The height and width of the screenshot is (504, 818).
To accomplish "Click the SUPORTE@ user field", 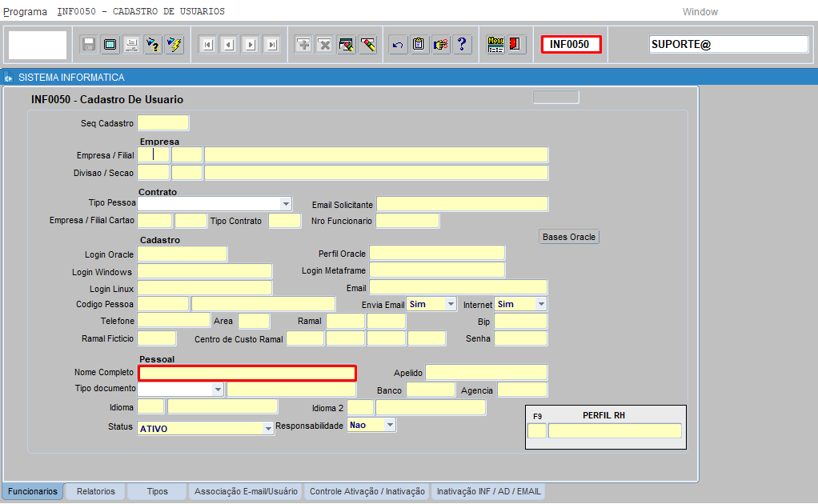I will [728, 44].
